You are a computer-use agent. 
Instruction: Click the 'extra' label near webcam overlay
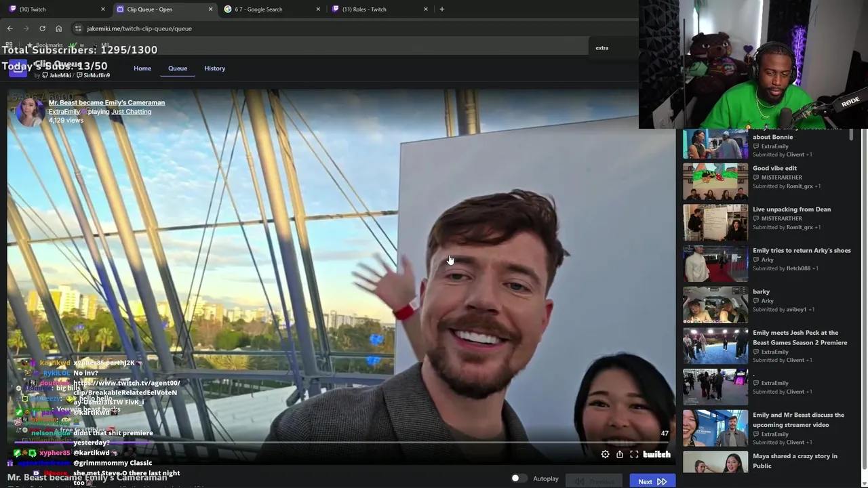(x=602, y=48)
